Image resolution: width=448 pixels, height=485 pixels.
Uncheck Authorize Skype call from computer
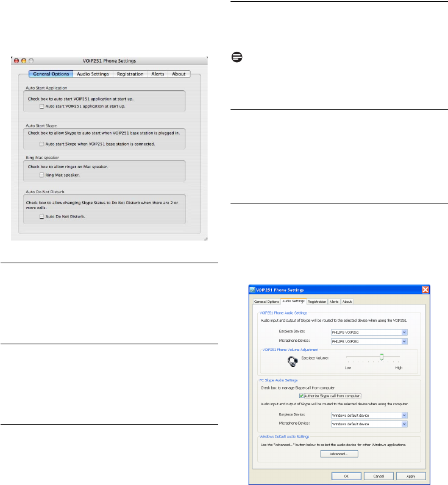click(x=301, y=396)
